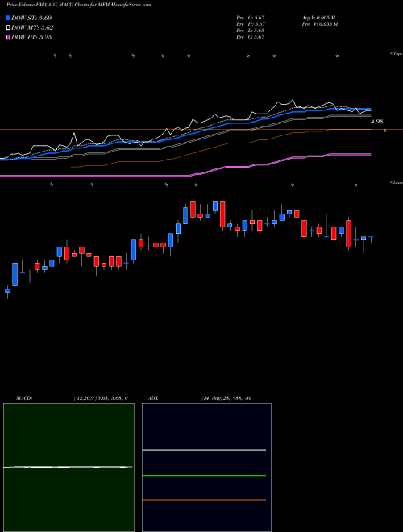Click the magenta DOW PT legend swatch
Image resolution: width=403 pixels, height=532 pixels.
(9, 37)
